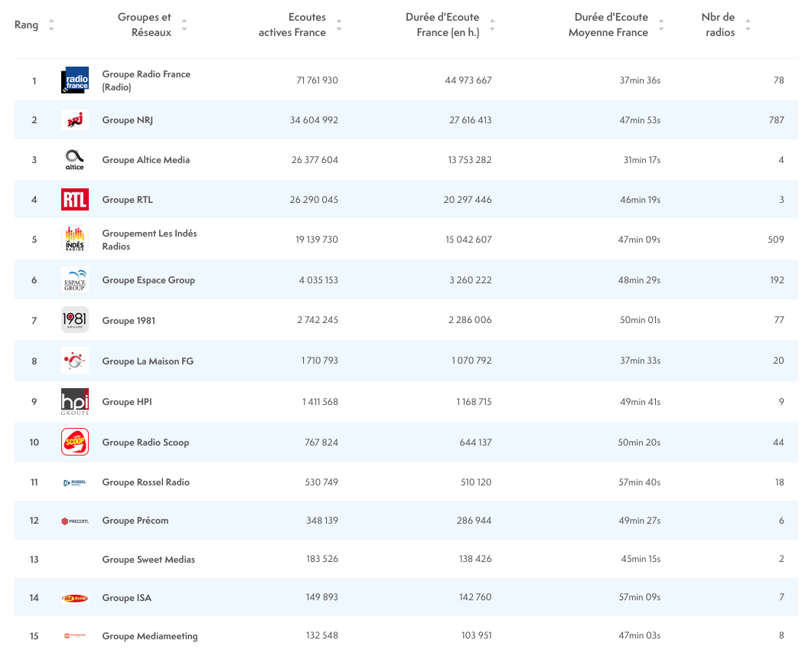
Task: Click the La Maison FG logo
Action: [75, 361]
